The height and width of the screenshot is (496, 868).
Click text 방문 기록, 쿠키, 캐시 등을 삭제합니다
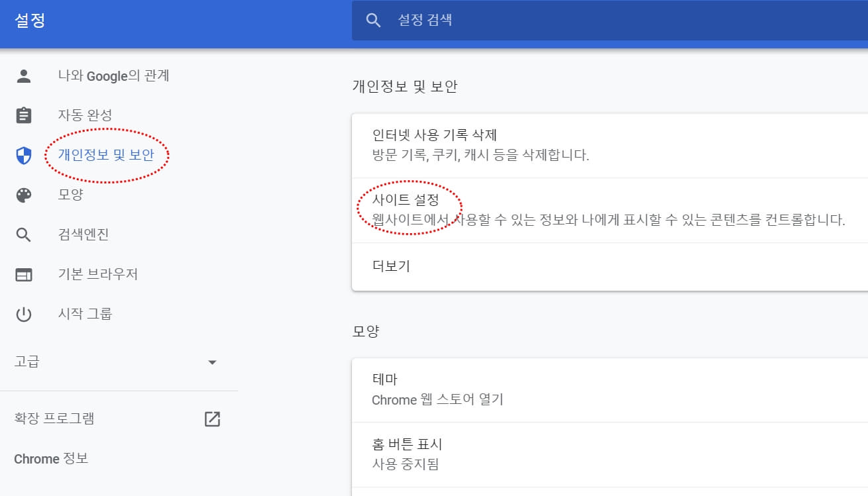[x=480, y=156]
